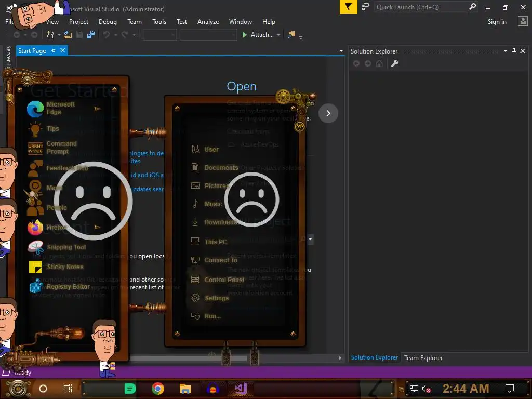Expand Microsoft Edge jump list arrow
The image size is (532, 399).
point(97,109)
